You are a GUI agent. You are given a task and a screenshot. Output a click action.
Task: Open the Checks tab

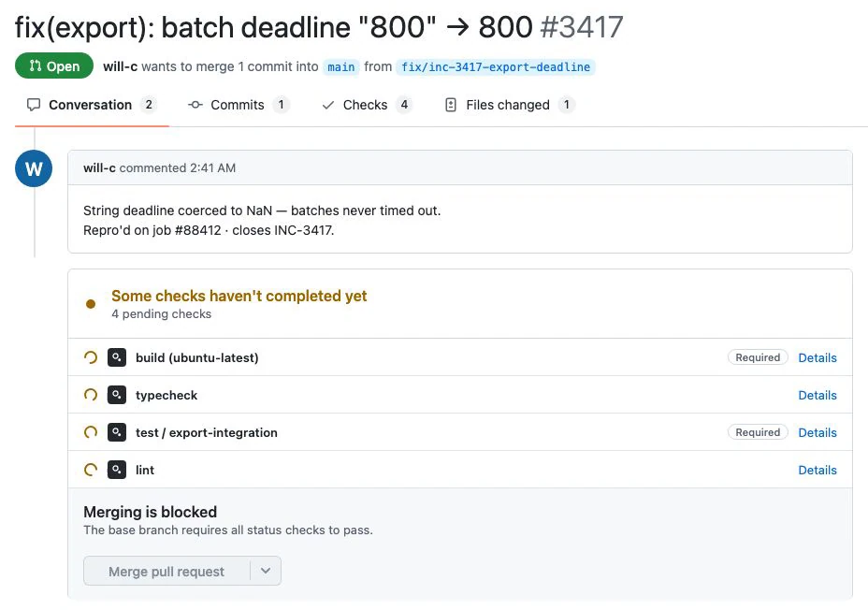(367, 105)
